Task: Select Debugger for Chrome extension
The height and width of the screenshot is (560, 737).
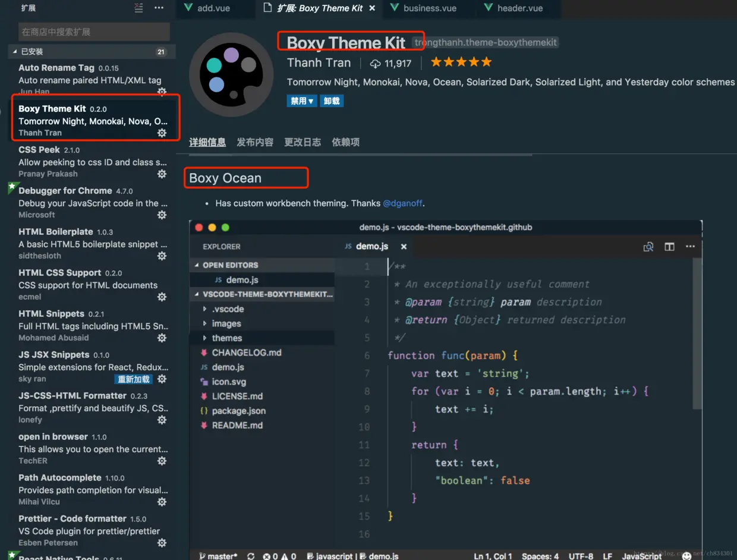Action: pyautogui.click(x=92, y=203)
